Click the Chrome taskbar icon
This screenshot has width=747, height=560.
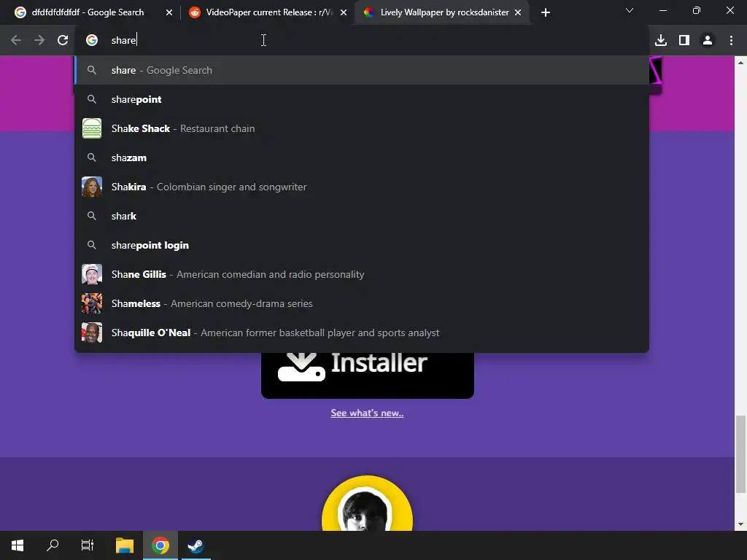160,545
